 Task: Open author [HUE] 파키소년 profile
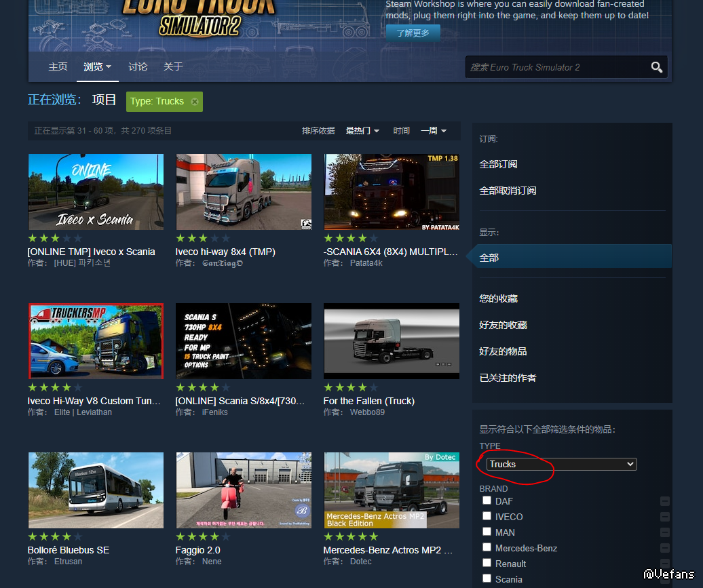pos(83,263)
